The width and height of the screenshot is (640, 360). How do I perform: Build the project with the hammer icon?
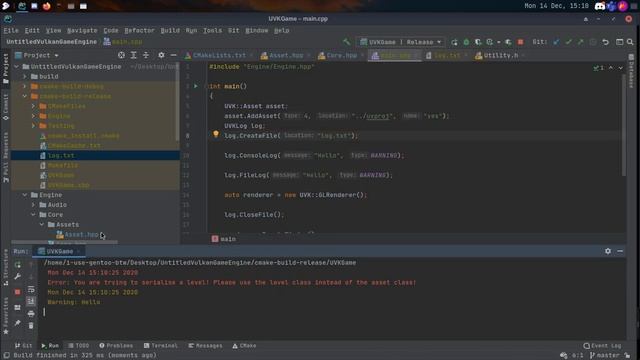click(x=347, y=42)
